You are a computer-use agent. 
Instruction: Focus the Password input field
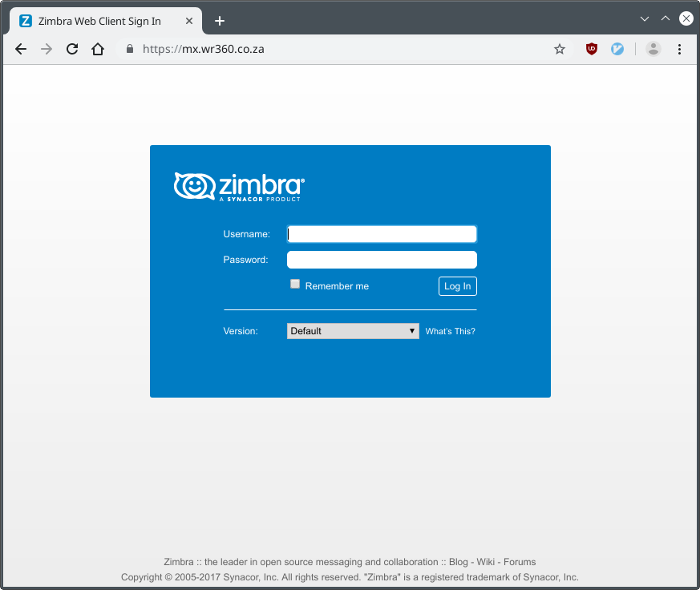coord(382,260)
